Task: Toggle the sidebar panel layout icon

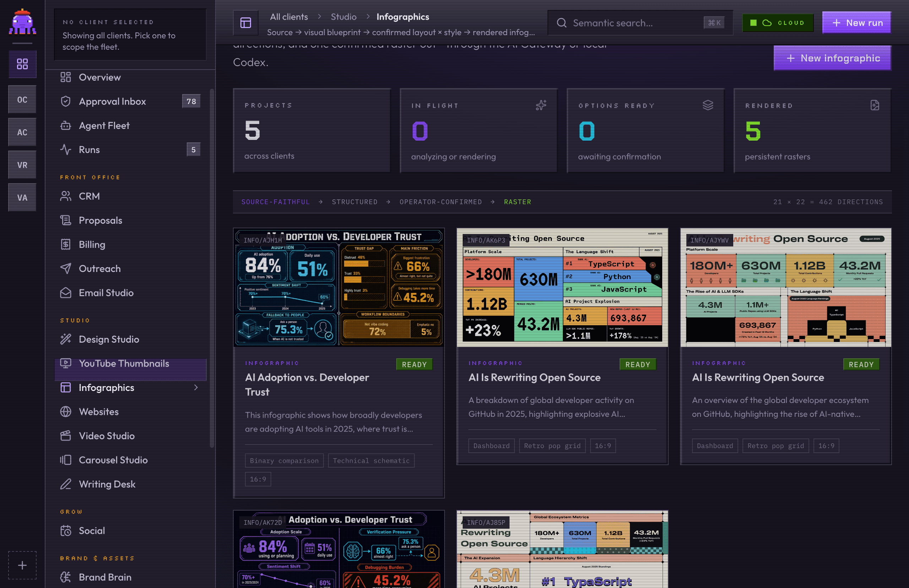Action: point(245,23)
